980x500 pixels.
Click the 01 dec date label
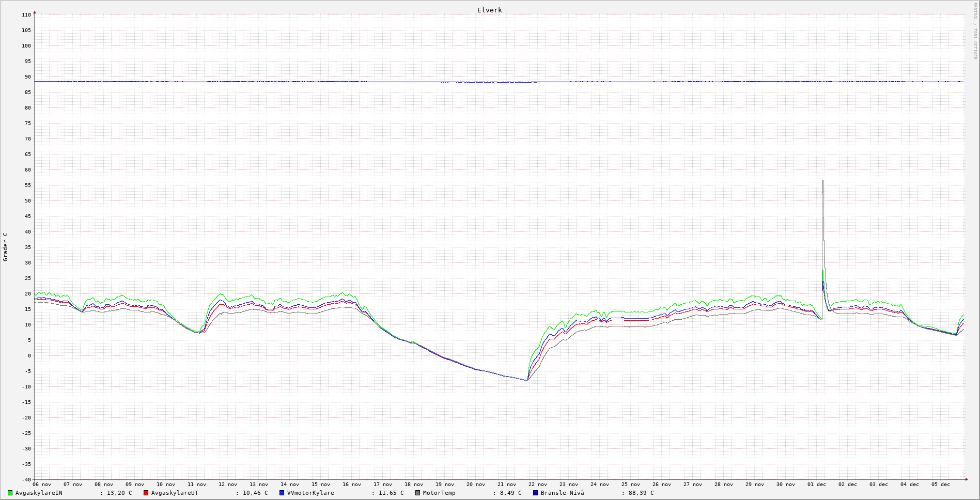point(817,485)
